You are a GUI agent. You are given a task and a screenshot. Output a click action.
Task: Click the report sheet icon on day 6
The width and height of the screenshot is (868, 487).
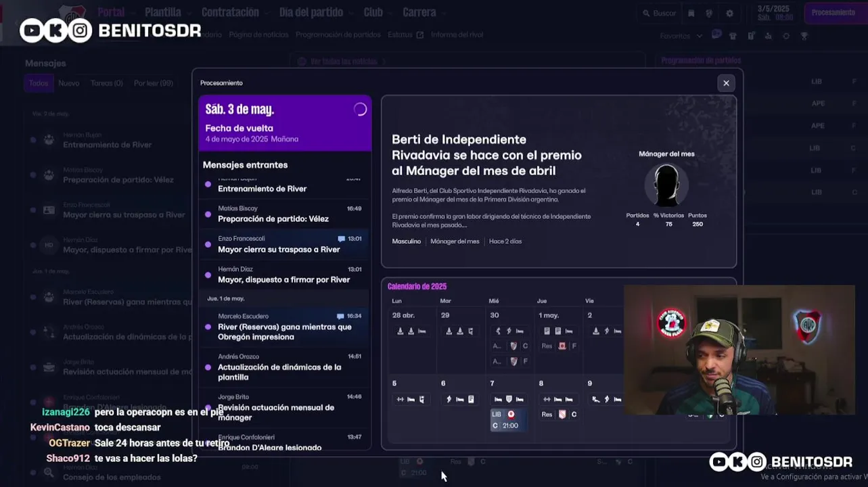pyautogui.click(x=471, y=400)
